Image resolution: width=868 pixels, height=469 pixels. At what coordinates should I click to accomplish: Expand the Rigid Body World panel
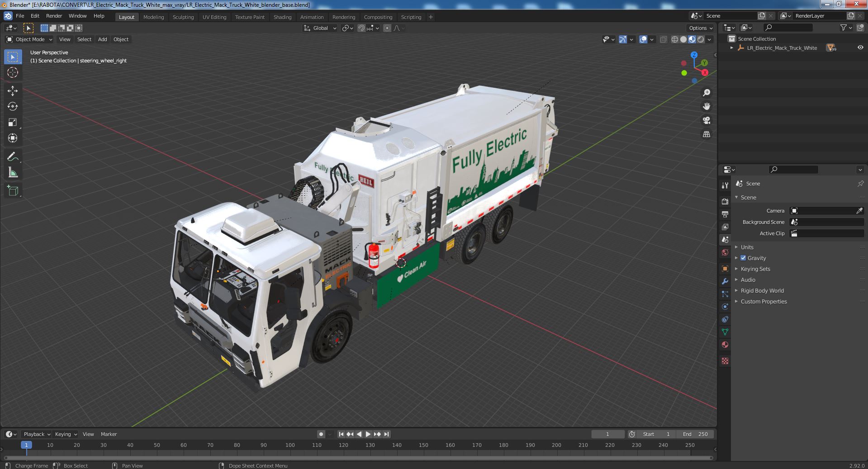point(762,290)
